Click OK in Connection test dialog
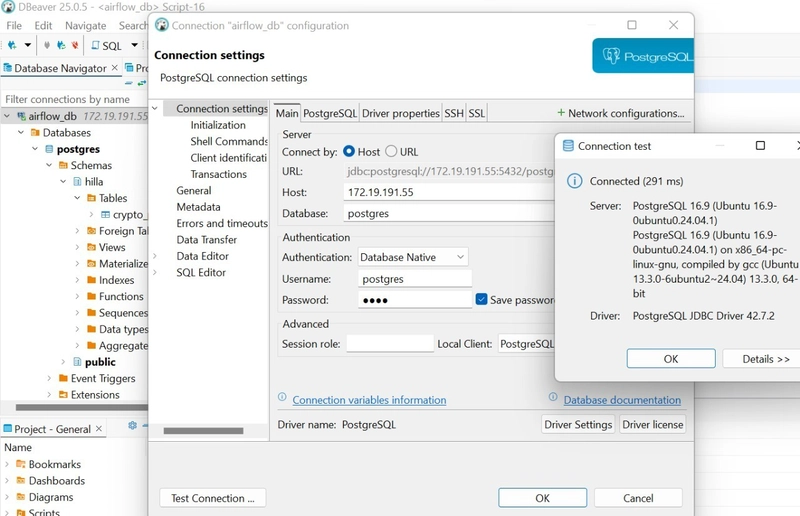This screenshot has width=800, height=516. point(671,359)
